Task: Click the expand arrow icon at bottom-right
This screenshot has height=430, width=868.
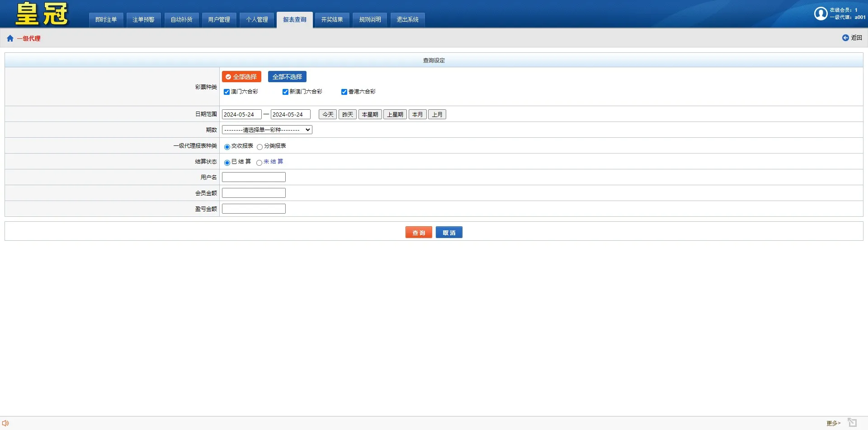Action: 852,422
